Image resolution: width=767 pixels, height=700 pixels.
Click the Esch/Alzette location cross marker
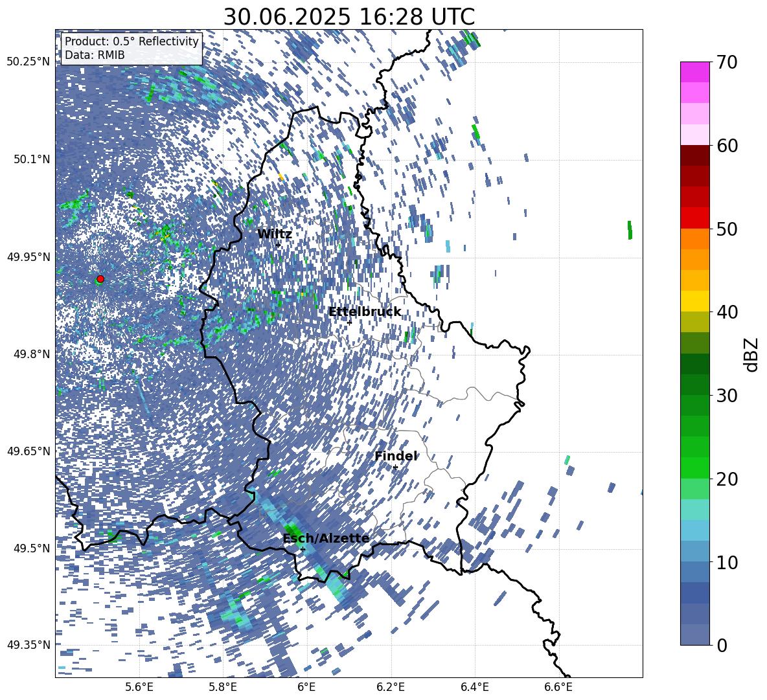[303, 549]
